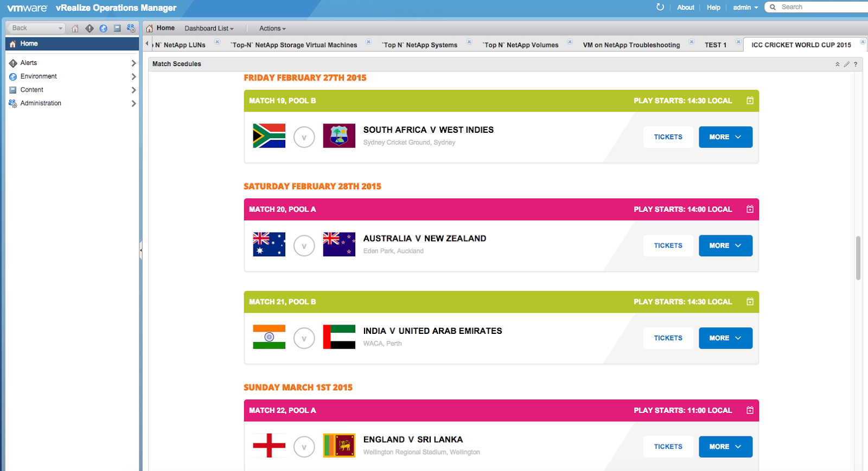Open help for Match Scedules widget
The width and height of the screenshot is (868, 471).
click(x=856, y=64)
